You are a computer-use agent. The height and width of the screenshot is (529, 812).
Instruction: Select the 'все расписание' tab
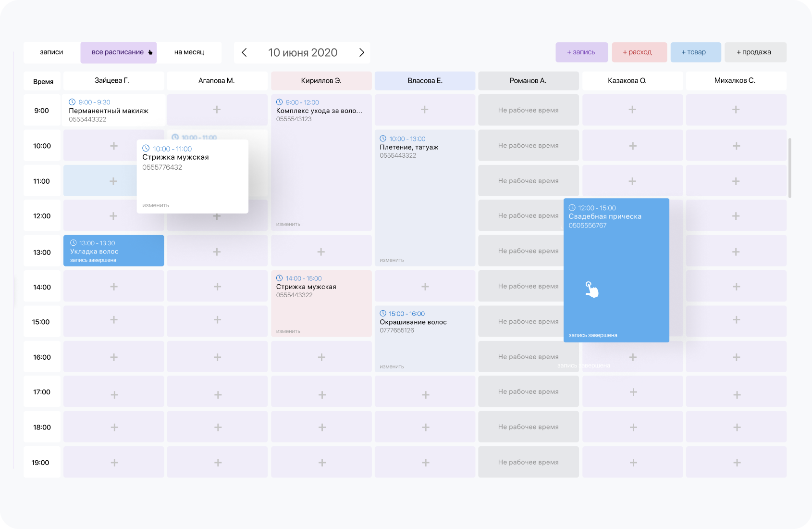(x=118, y=52)
